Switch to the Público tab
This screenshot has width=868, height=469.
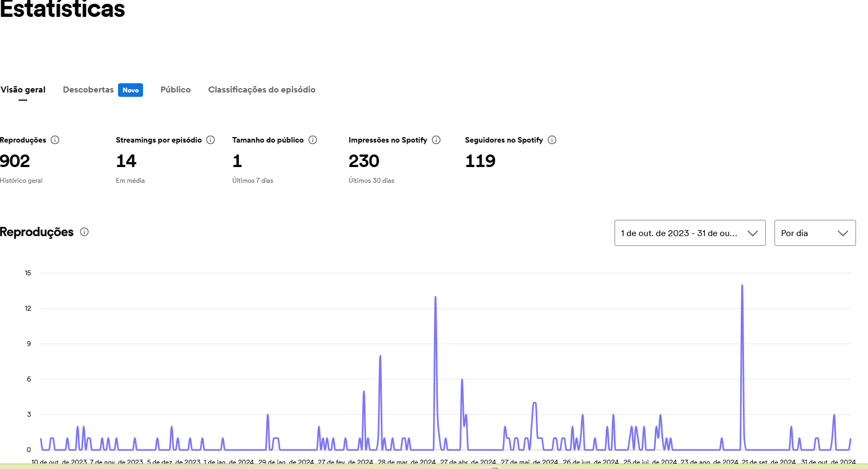(x=175, y=90)
